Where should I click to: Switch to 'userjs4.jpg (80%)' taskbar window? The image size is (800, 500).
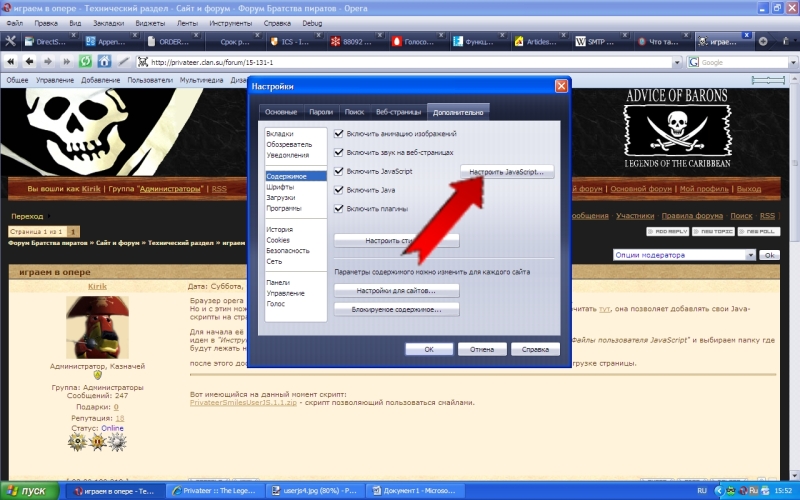coord(314,491)
